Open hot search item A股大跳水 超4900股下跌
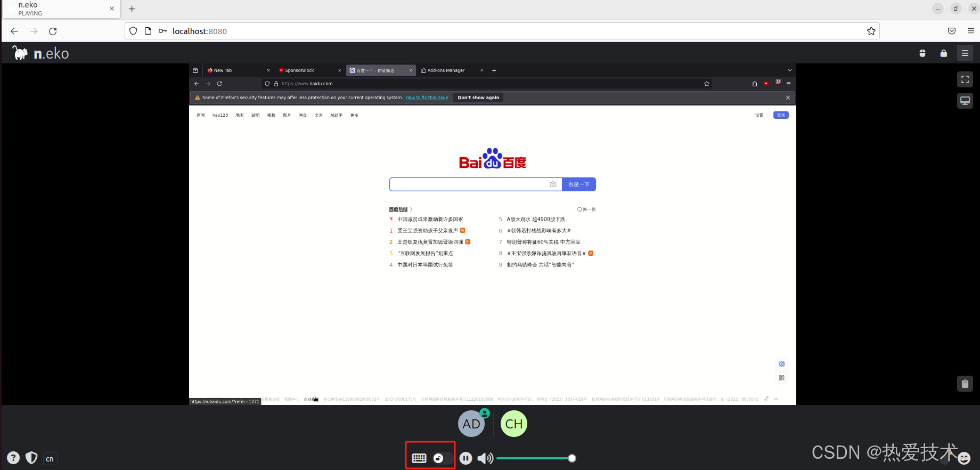The image size is (980, 470). pyautogui.click(x=536, y=220)
